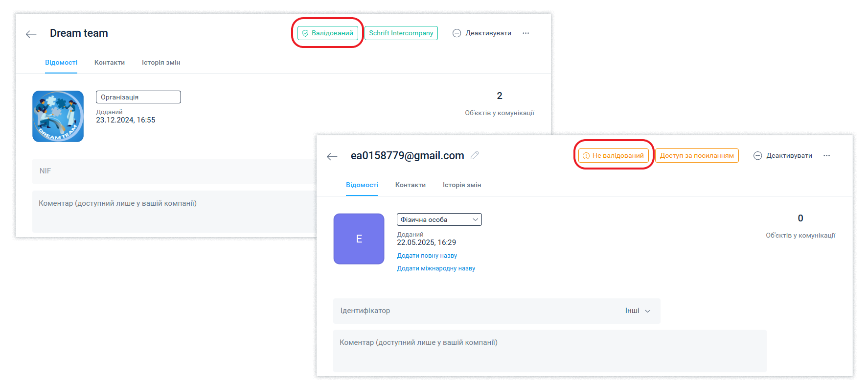Click the Dream team logo image
Image resolution: width=868 pixels, height=388 pixels.
coord(58,117)
